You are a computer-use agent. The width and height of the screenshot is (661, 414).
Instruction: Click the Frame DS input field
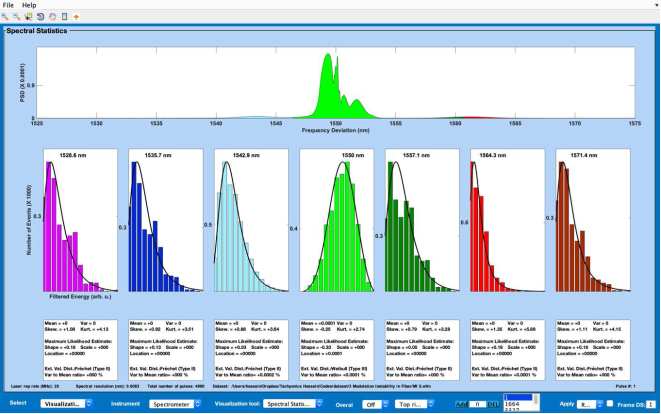tap(650, 403)
